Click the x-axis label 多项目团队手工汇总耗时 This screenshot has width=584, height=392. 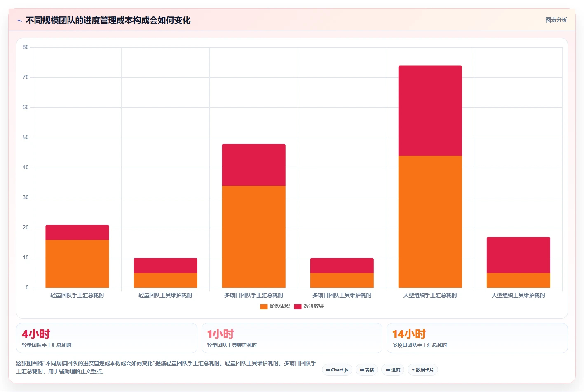pyautogui.click(x=253, y=295)
